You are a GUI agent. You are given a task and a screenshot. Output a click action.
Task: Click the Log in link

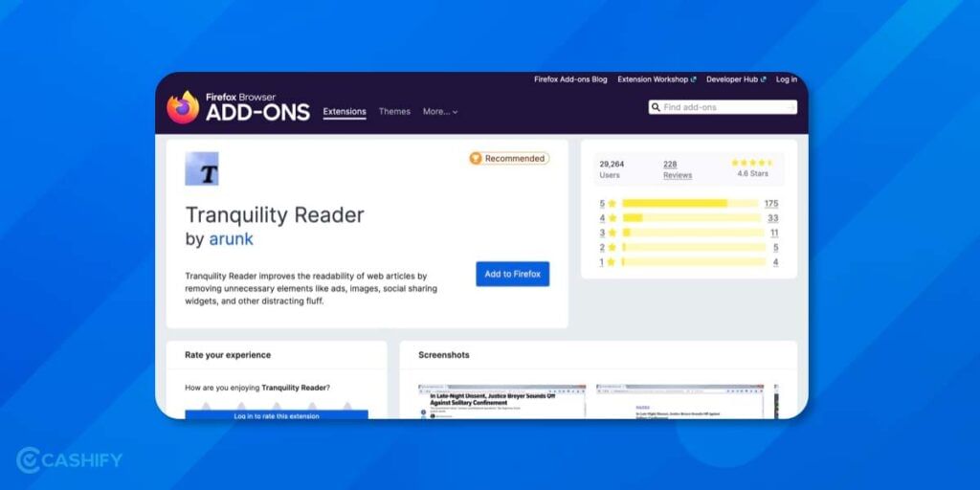coord(787,79)
